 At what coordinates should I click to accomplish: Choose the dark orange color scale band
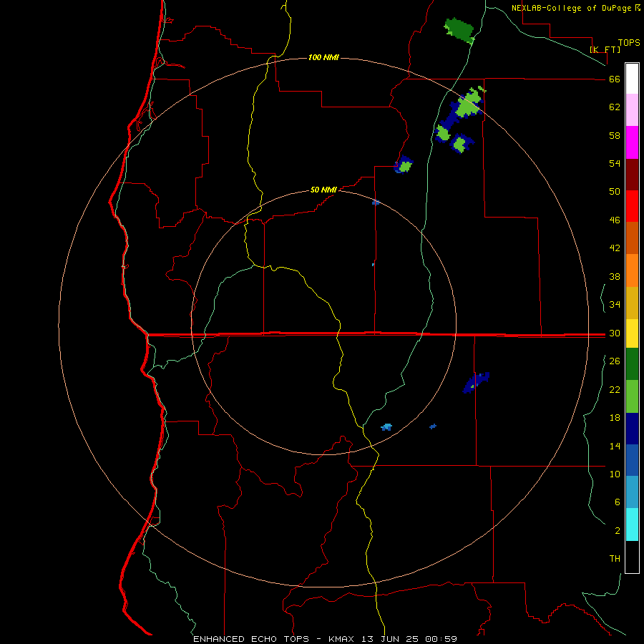(x=632, y=238)
